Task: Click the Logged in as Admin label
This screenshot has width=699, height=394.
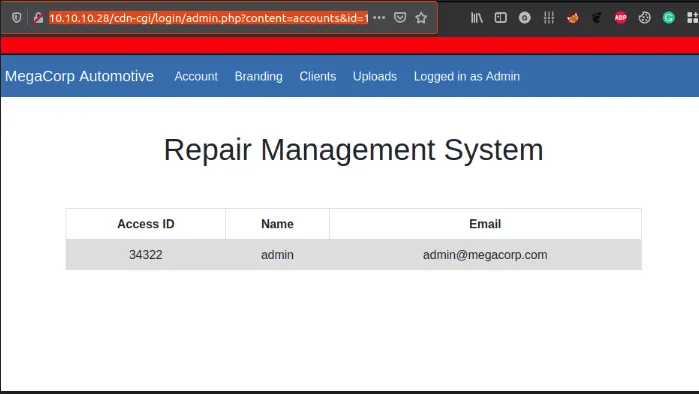Action: (467, 76)
